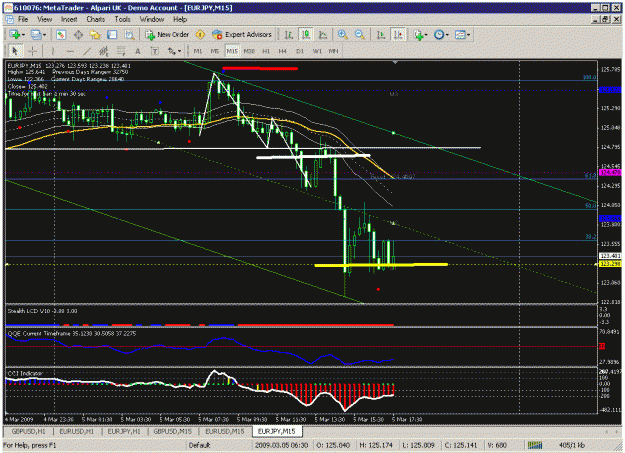This screenshot has width=625, height=453.
Task: Select the Text Label tool
Action: pyautogui.click(x=155, y=51)
